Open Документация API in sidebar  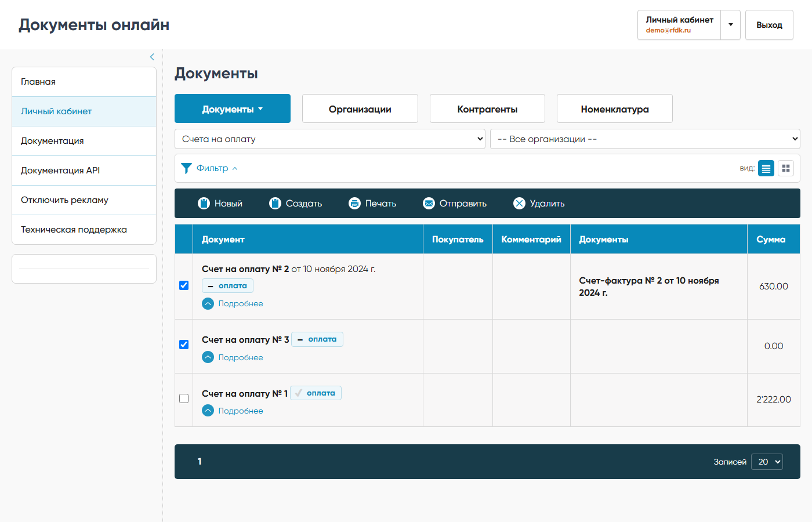click(x=84, y=171)
